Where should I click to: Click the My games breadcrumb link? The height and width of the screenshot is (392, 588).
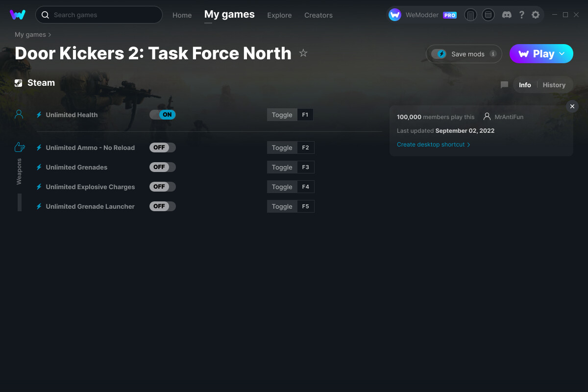pyautogui.click(x=30, y=35)
